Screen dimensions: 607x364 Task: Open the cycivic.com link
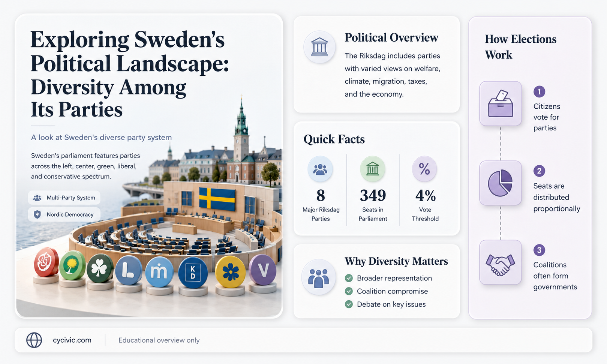tap(72, 340)
